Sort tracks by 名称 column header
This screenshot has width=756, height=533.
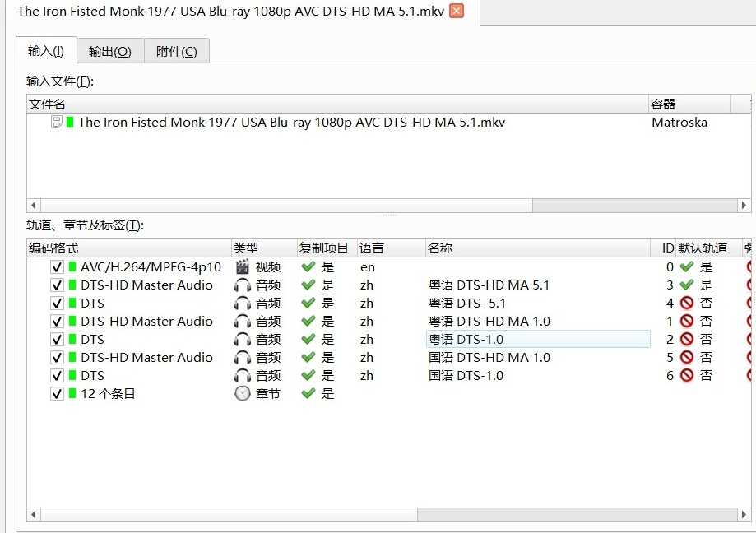[x=537, y=248]
